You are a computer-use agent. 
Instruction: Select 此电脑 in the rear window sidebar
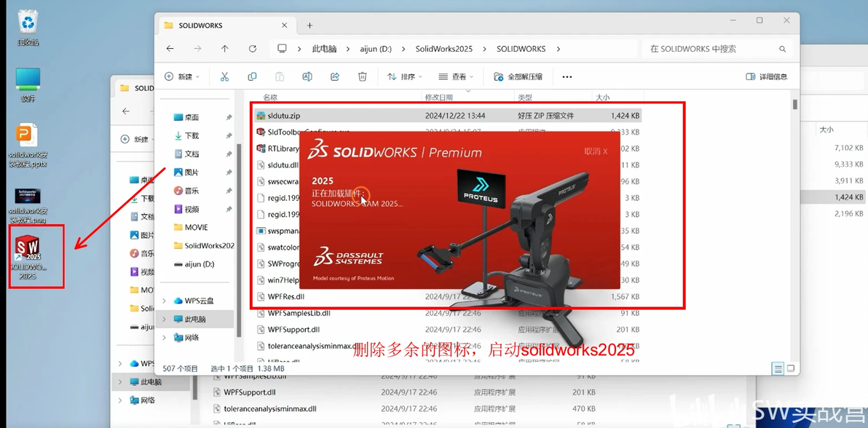click(150, 381)
